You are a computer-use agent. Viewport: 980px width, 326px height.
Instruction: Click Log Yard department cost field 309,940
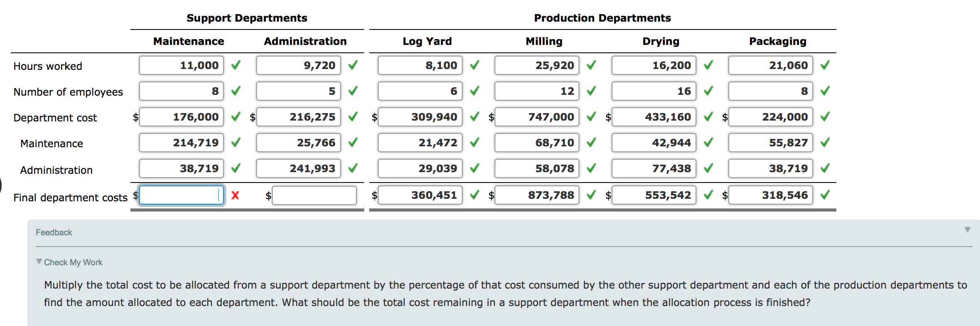point(420,117)
